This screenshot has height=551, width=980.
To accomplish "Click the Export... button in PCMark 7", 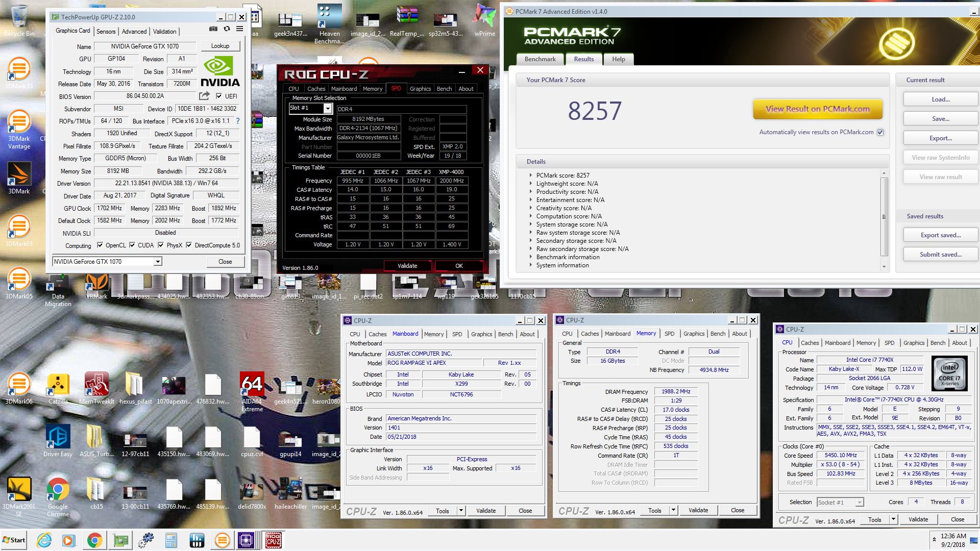I will [x=941, y=138].
